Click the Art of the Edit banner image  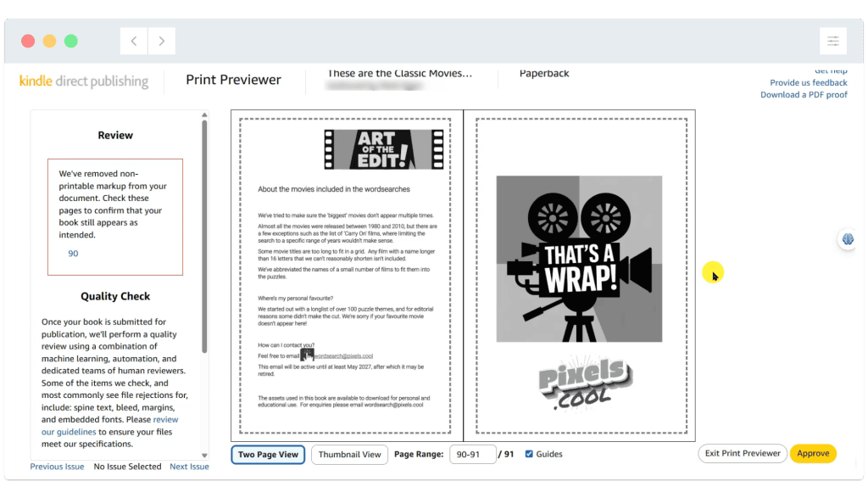[384, 149]
